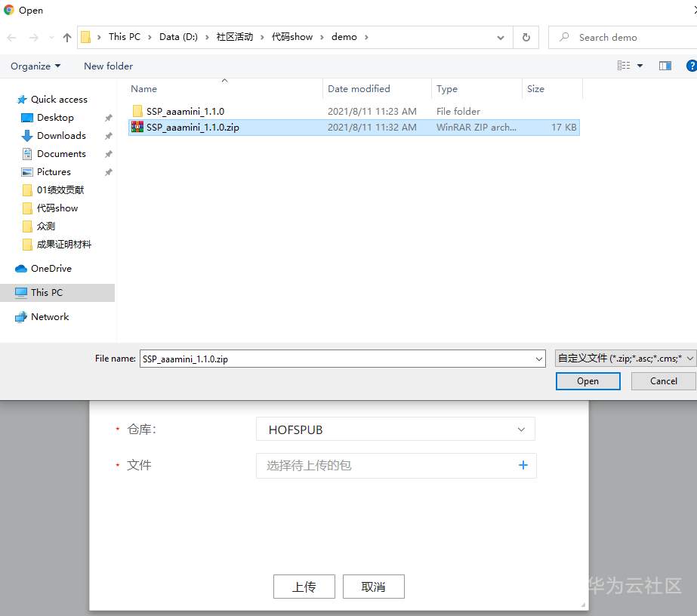
Task: Click the WinRAR zip file icon
Action: (137, 127)
